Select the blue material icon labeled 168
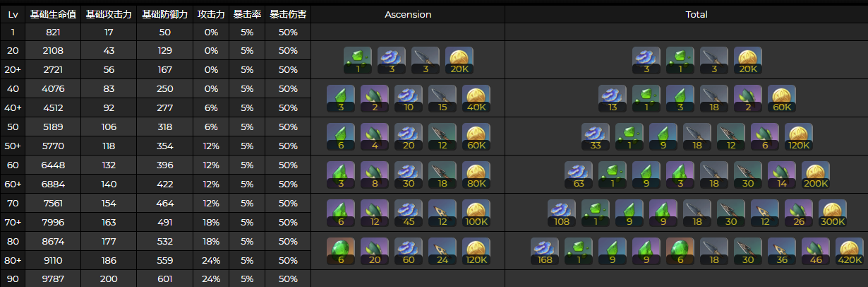The image size is (868, 287). click(545, 251)
